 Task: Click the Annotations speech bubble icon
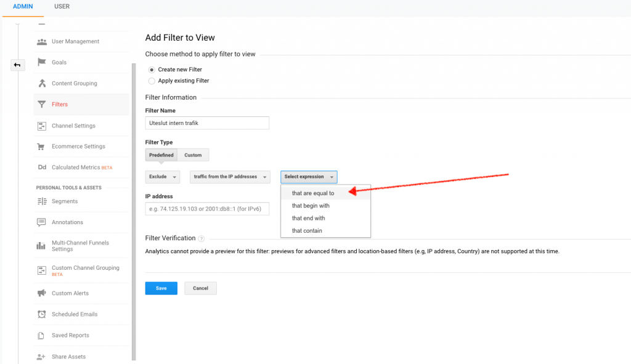[x=41, y=222]
